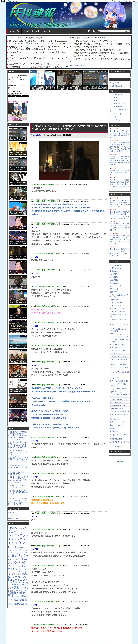Open the 当サイト記事一覧 sidebar link
Viewport: 138px width, 644px height.
(116, 94)
